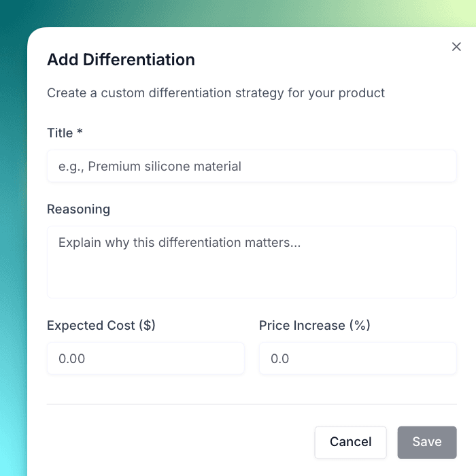This screenshot has width=476, height=476.
Task: Click the "Price Increase (%)" label
Action: 314,326
